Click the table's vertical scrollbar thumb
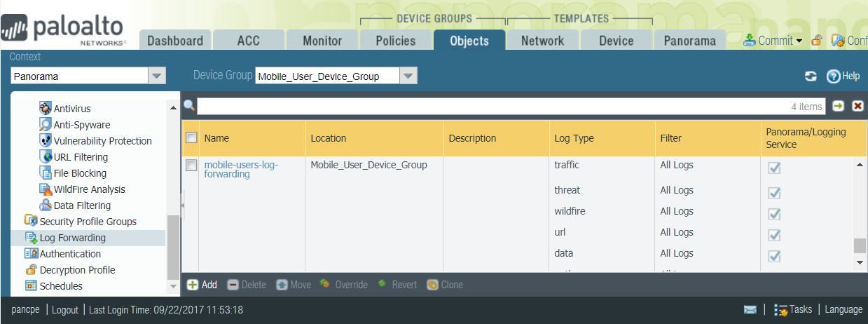The image size is (868, 324). click(x=860, y=245)
